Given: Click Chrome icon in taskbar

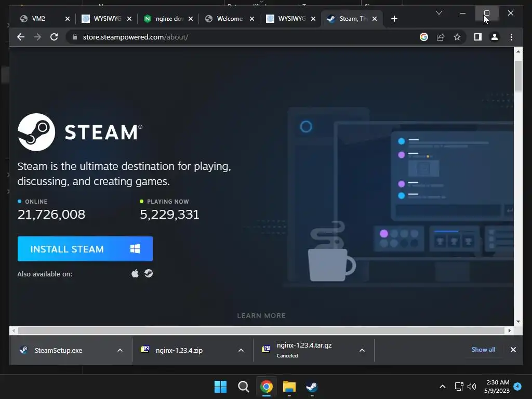Looking at the screenshot, I should click(267, 387).
